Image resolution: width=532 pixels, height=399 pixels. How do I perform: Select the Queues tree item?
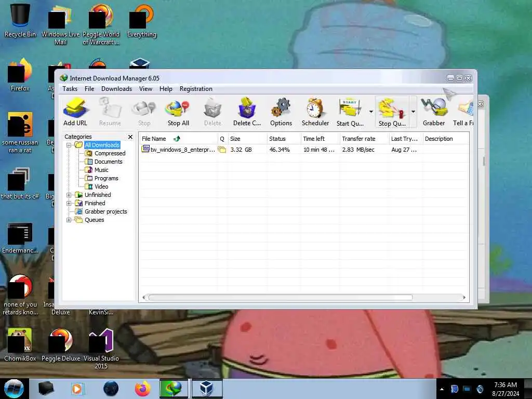click(x=95, y=220)
